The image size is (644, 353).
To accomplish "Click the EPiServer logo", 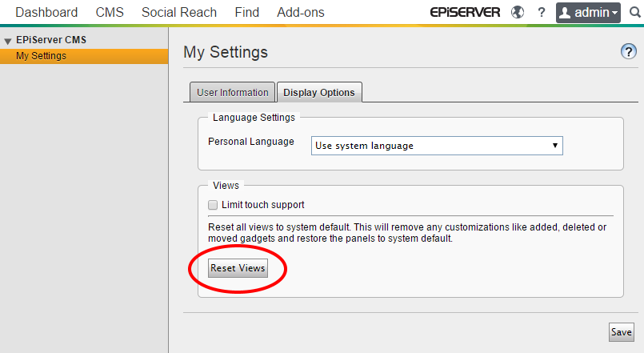I will [464, 12].
